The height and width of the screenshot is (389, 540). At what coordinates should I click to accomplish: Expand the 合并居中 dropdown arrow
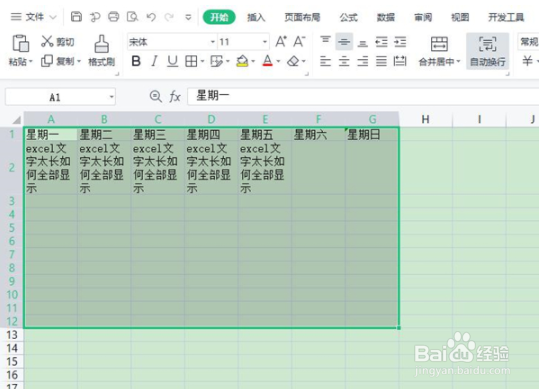458,62
